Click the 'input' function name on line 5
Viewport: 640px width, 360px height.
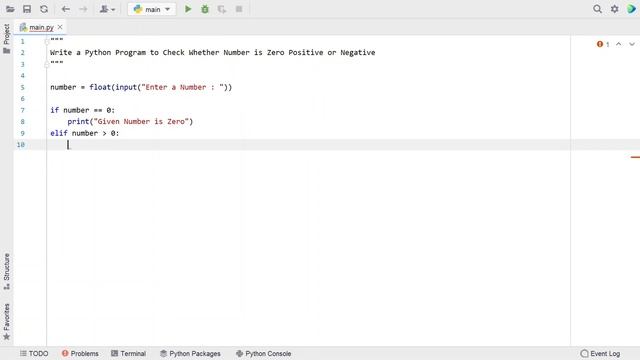(126, 87)
